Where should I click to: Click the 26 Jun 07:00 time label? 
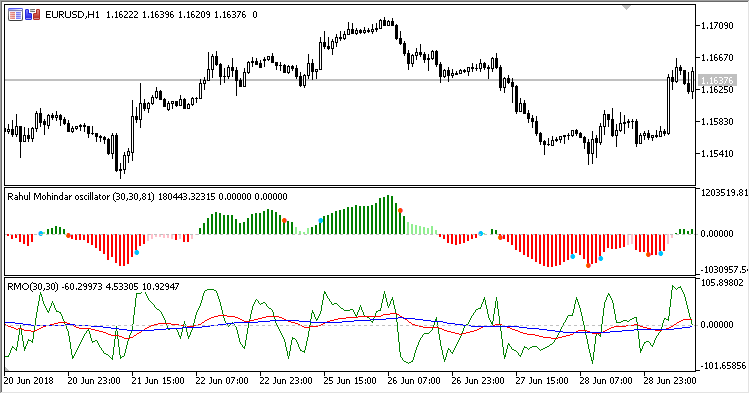coord(414,381)
